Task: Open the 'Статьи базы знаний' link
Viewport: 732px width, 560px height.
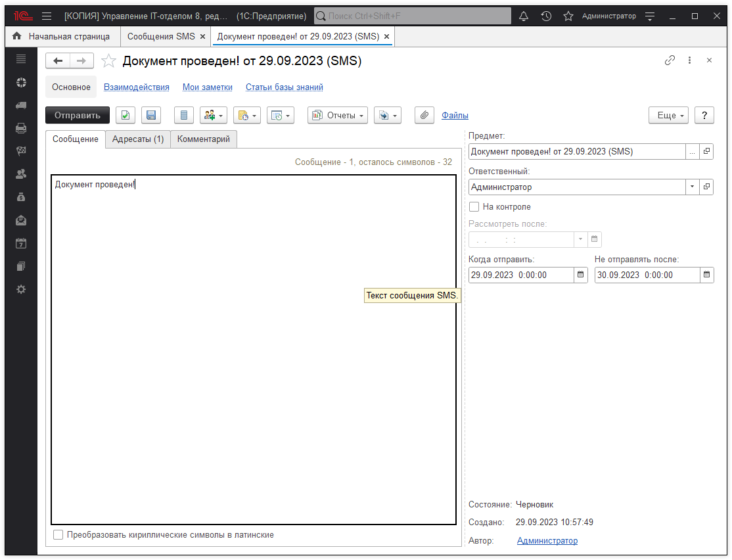Action: pyautogui.click(x=284, y=87)
